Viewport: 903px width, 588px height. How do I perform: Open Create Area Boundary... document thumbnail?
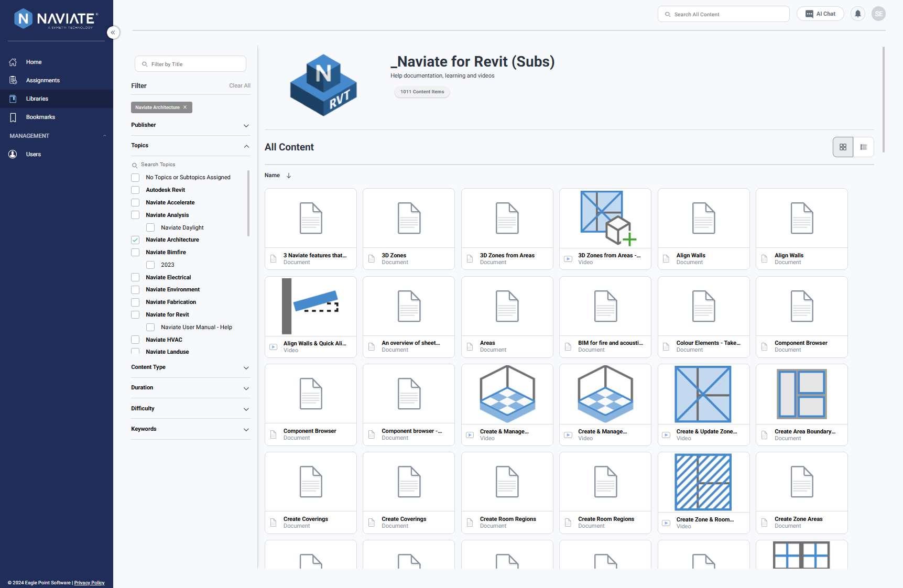[x=802, y=394]
